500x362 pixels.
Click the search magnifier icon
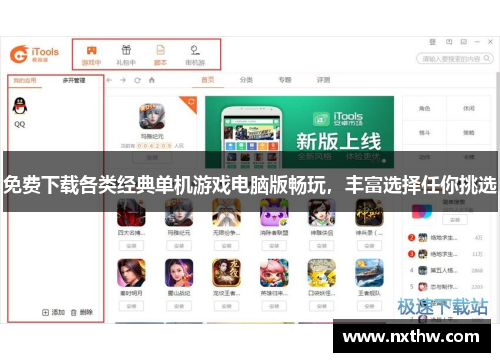[x=487, y=58]
